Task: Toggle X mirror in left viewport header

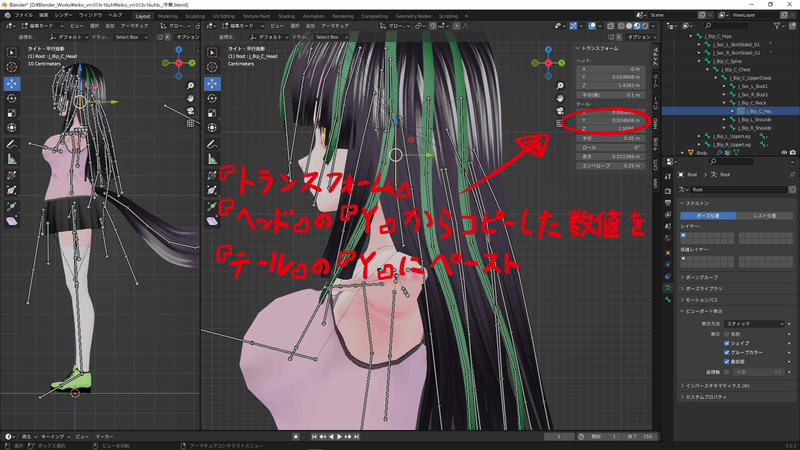Action: pos(167,37)
